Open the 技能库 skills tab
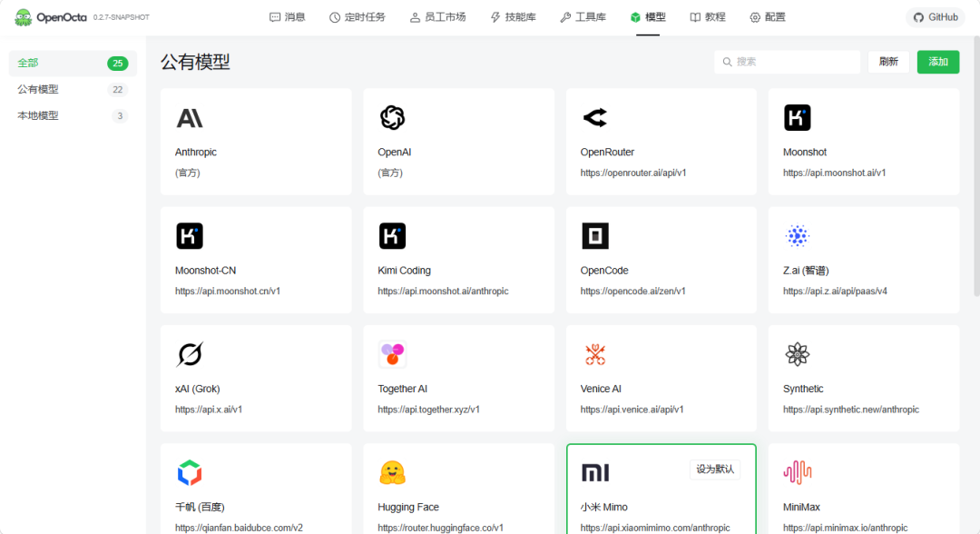 [x=513, y=17]
